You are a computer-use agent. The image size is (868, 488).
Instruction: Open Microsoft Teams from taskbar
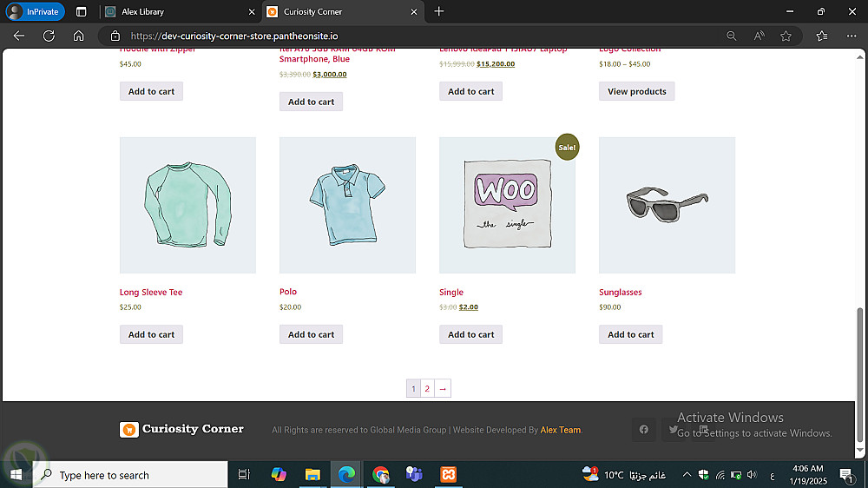[x=414, y=475]
